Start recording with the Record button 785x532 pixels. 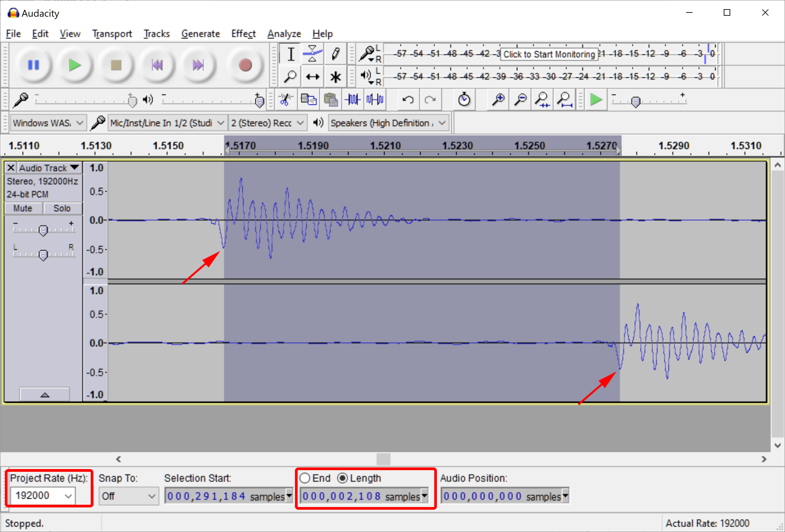245,65
